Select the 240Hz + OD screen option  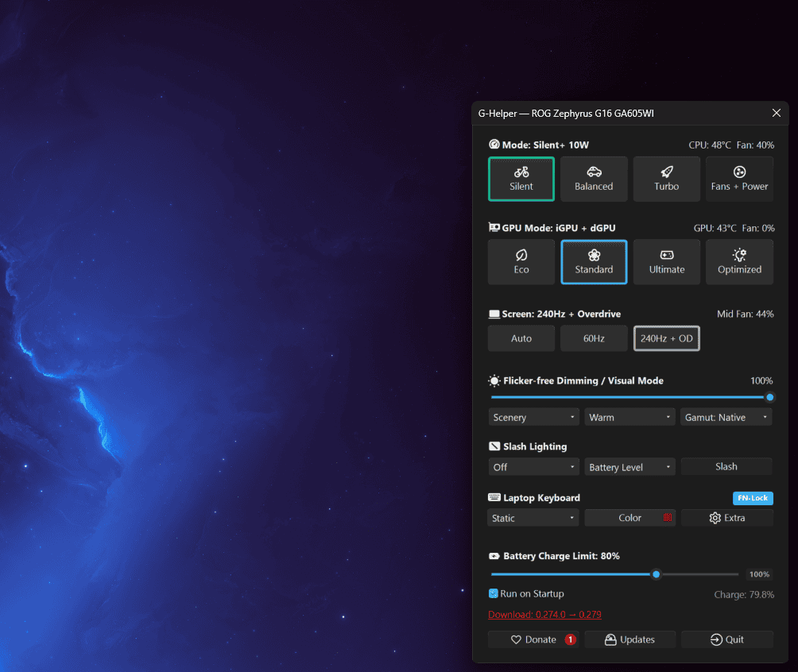667,338
